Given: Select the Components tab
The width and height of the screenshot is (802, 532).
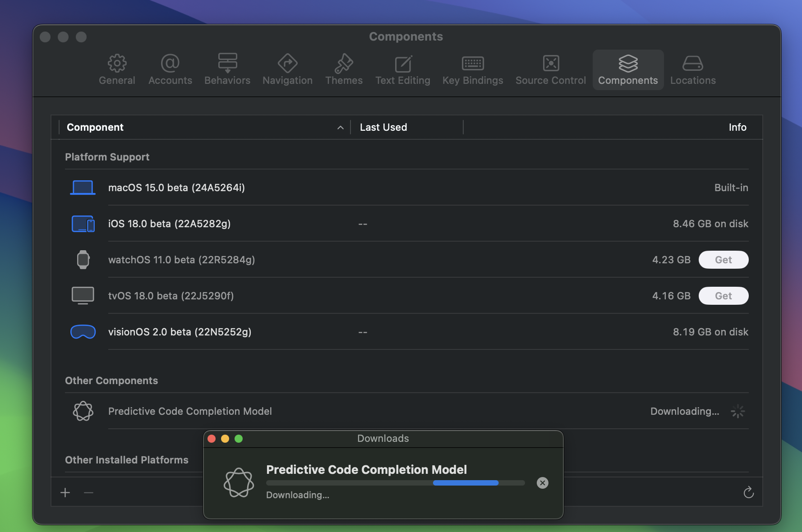Looking at the screenshot, I should (627, 70).
